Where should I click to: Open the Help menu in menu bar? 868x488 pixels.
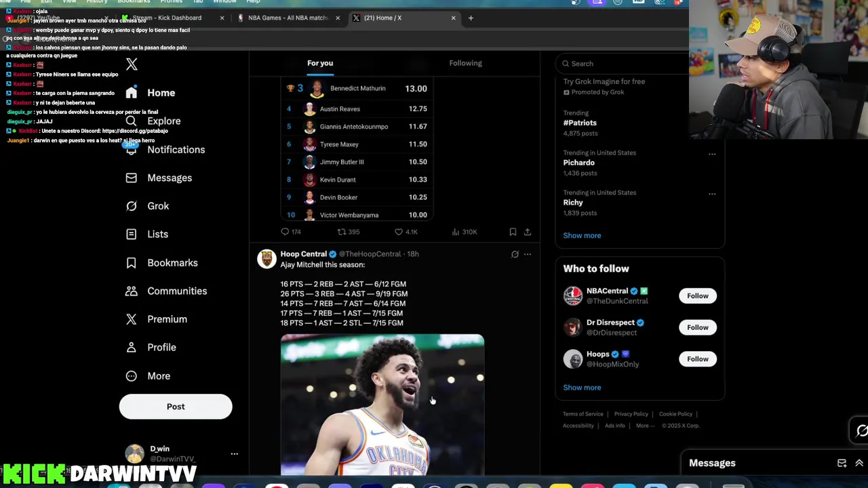tap(253, 2)
